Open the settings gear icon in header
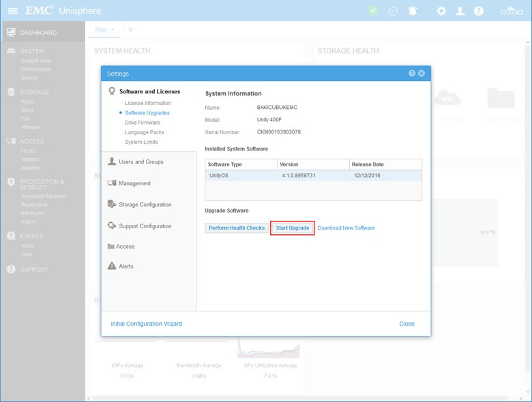The width and height of the screenshot is (532, 402). (441, 11)
